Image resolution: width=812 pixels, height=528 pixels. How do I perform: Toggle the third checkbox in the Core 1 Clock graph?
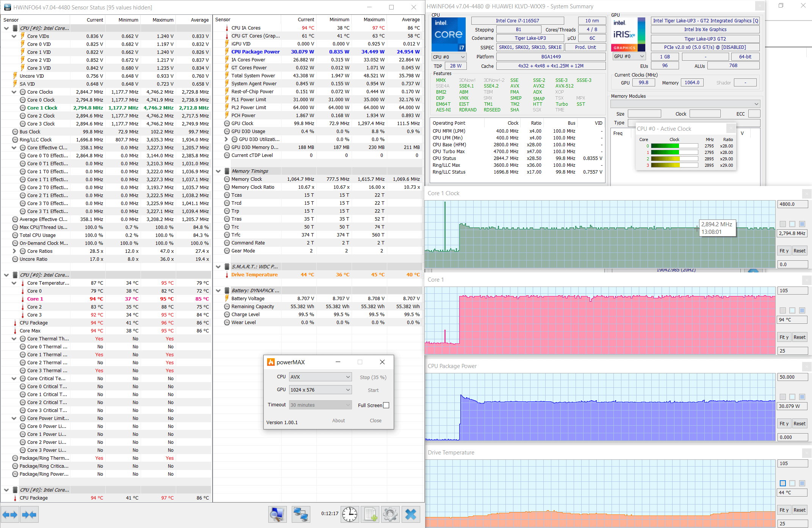[x=802, y=224]
